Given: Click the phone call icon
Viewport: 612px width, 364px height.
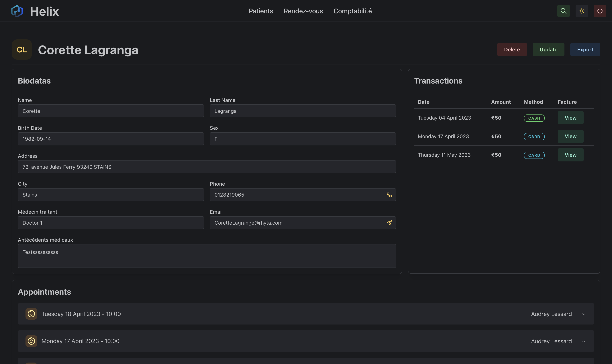Looking at the screenshot, I should [389, 195].
